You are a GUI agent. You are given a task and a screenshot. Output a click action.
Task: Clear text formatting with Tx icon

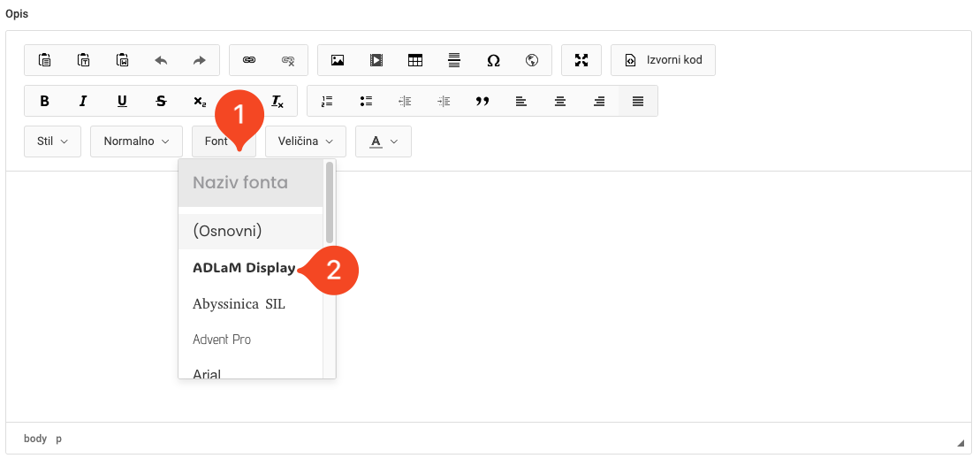pyautogui.click(x=277, y=102)
